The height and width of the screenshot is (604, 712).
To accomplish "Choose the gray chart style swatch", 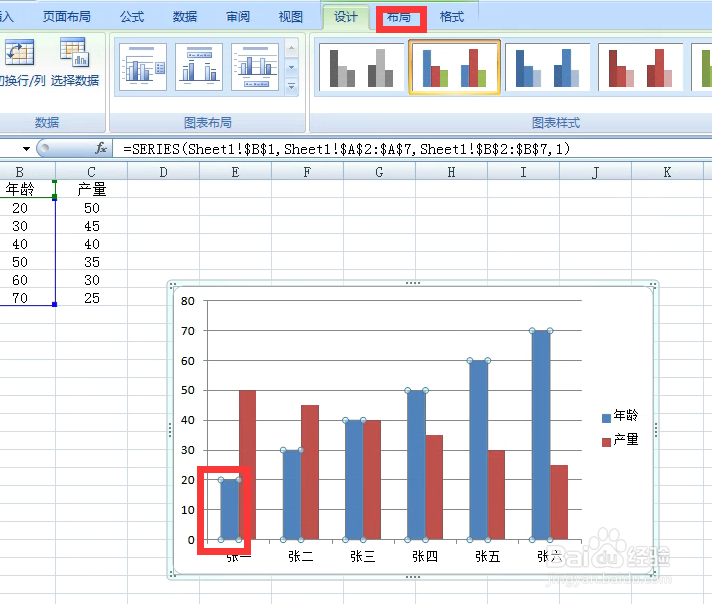I will click(361, 67).
